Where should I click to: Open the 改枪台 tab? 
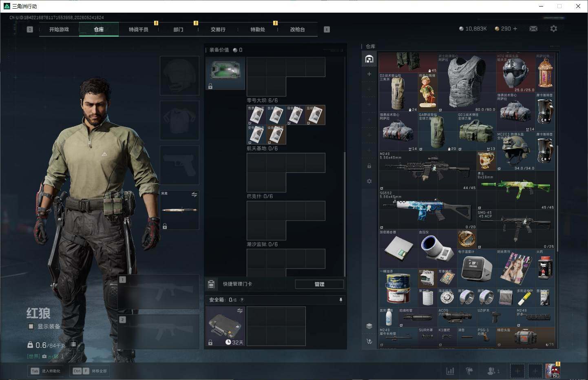(298, 29)
